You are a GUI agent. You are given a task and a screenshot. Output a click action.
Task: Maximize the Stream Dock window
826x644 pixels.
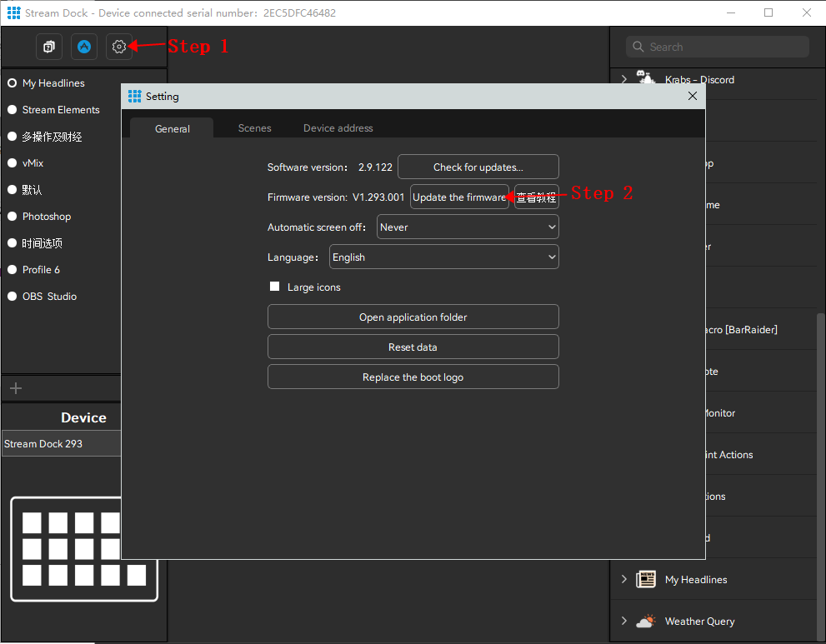[768, 12]
